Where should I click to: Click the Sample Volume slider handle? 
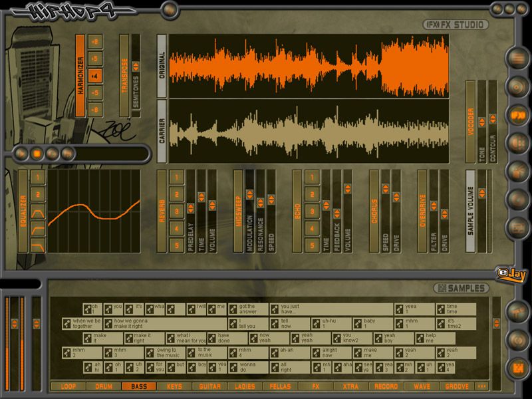(482, 194)
